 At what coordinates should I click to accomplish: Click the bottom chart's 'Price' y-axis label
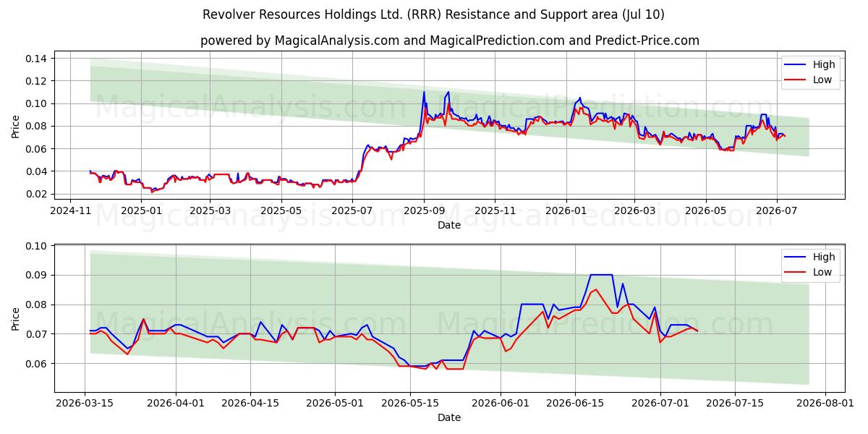click(x=16, y=318)
